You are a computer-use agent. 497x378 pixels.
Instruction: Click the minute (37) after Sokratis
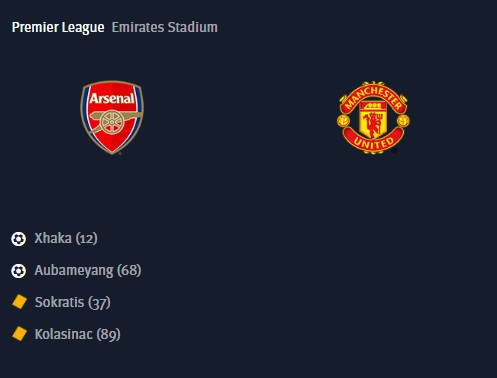coord(99,303)
